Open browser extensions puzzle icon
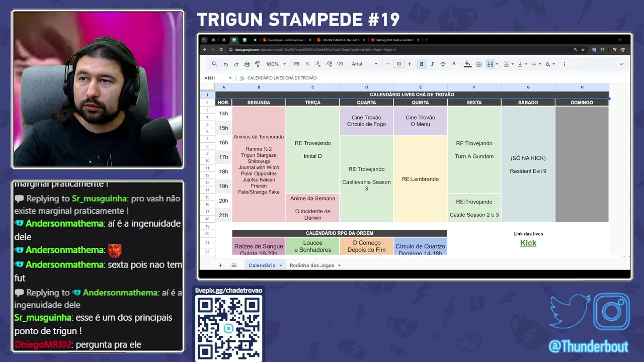 tap(602, 50)
